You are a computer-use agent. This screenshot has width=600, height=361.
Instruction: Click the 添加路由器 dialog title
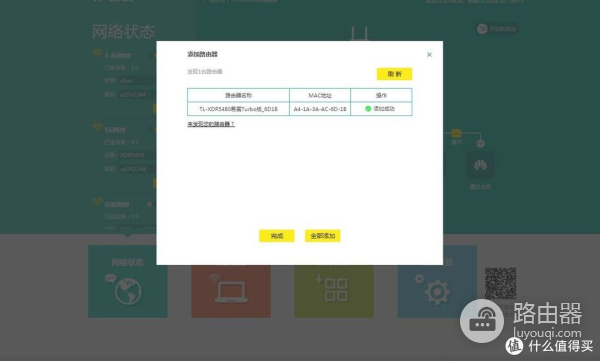click(202, 54)
